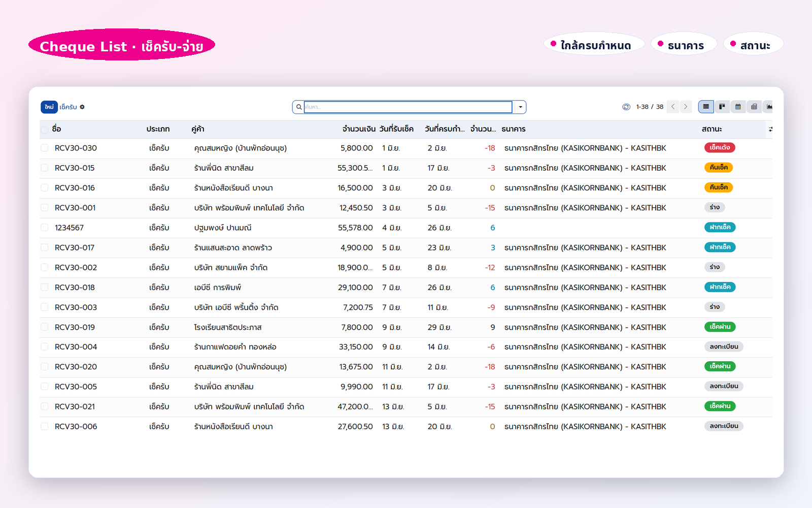Click the เช็ครับ breadcrumb label

click(68, 107)
